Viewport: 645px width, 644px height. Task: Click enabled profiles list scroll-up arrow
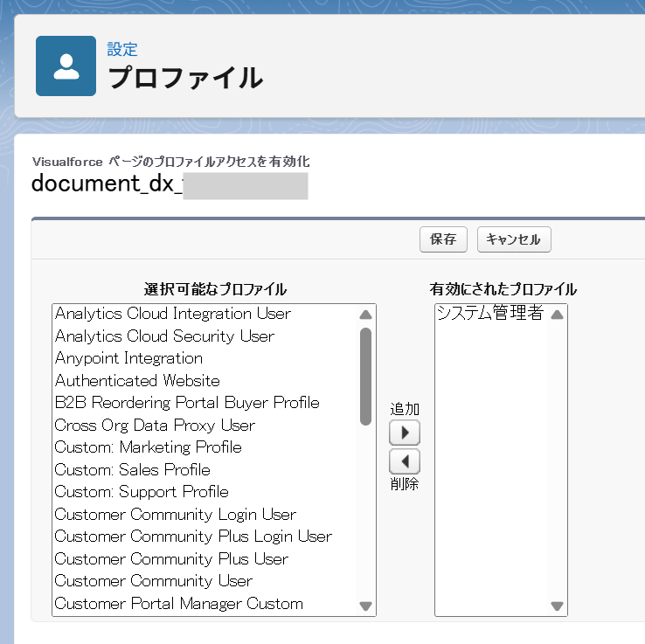pos(557,315)
